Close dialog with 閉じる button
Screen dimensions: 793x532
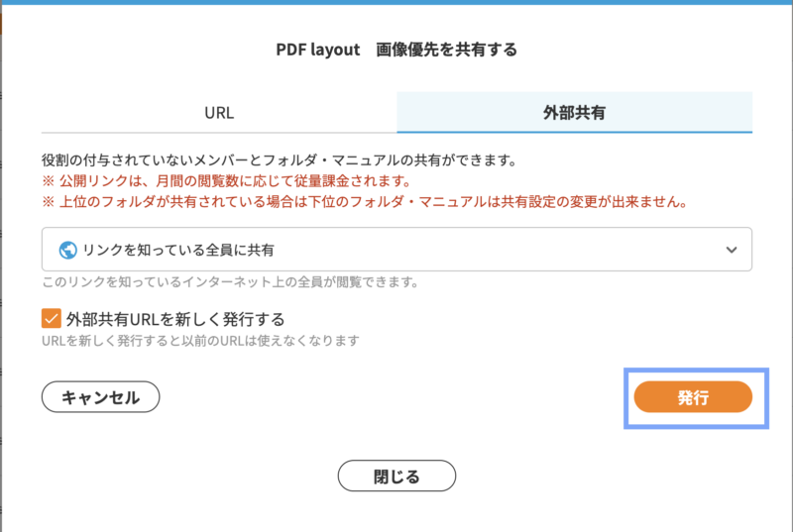396,476
